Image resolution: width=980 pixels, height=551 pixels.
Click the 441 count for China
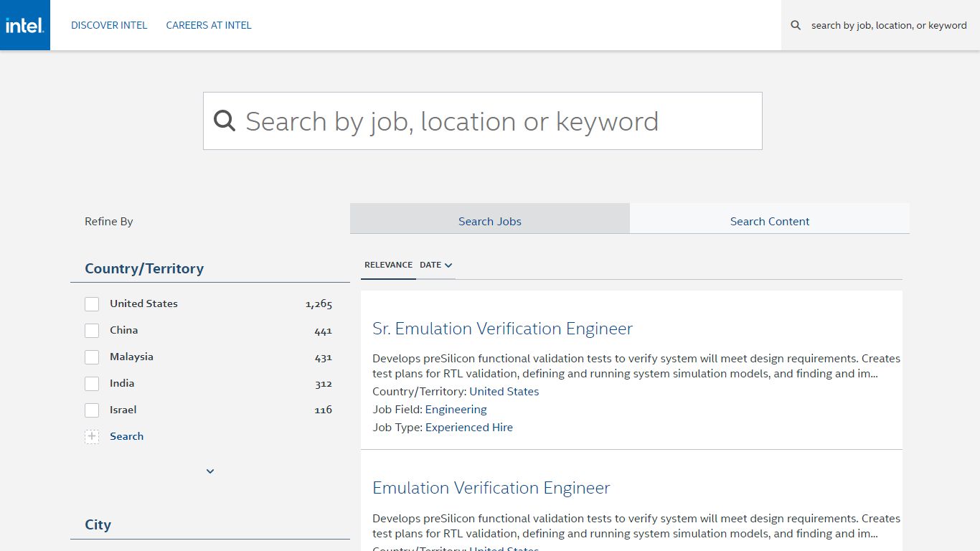(x=323, y=331)
